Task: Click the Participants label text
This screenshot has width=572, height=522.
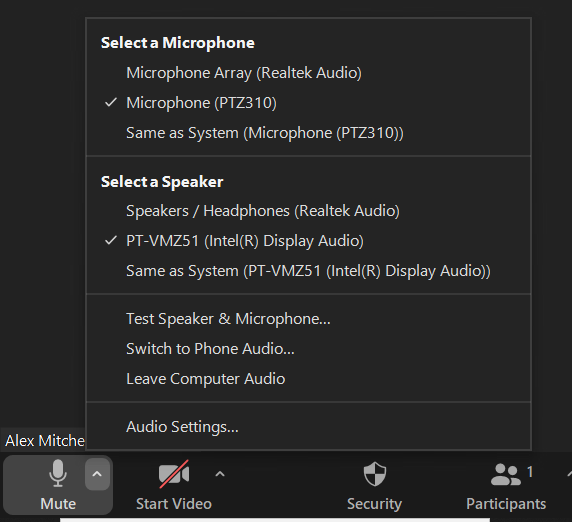Action: 506,504
